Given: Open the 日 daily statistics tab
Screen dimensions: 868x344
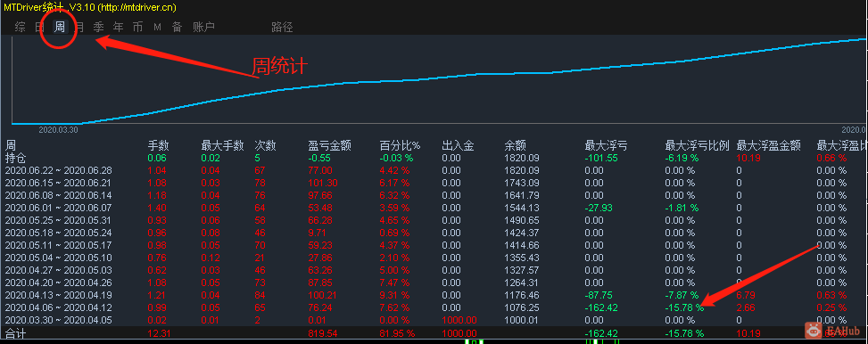Looking at the screenshot, I should (40, 27).
